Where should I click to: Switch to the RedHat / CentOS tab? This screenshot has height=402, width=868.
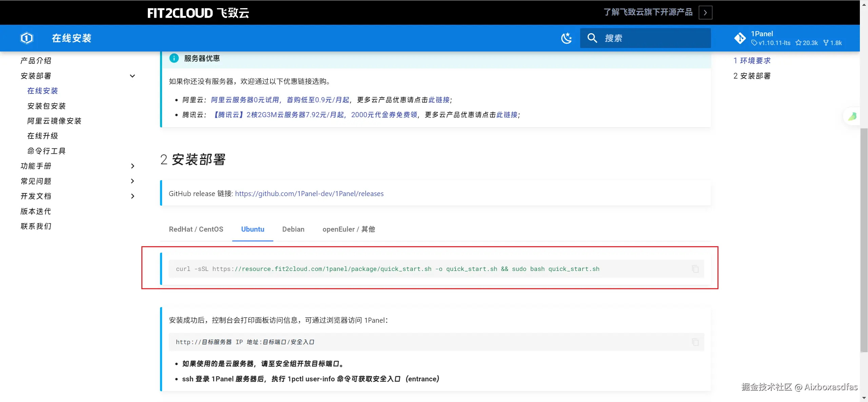(196, 229)
